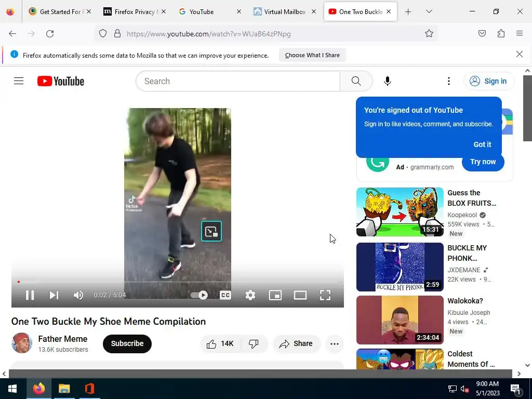Close the One Two Buckle tab

point(389,12)
